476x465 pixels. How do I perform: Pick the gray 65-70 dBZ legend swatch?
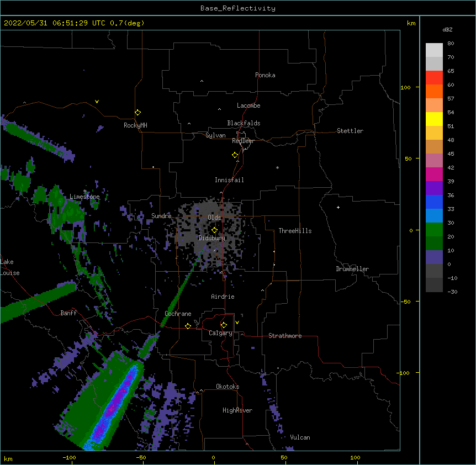click(x=434, y=64)
